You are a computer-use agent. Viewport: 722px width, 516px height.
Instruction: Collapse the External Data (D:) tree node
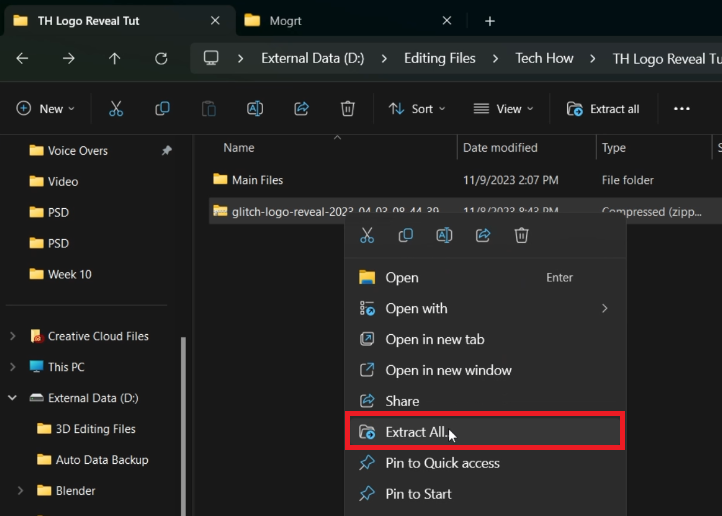coord(13,398)
